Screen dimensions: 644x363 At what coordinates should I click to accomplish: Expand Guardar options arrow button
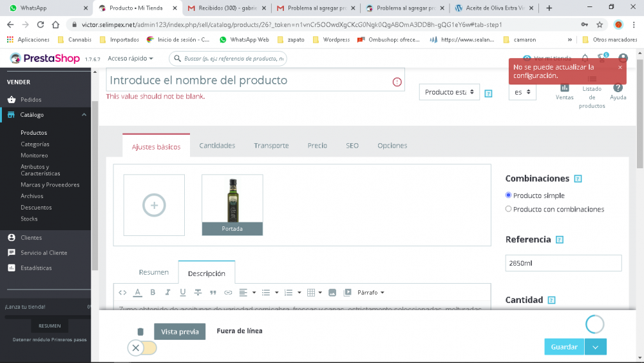coord(595,347)
